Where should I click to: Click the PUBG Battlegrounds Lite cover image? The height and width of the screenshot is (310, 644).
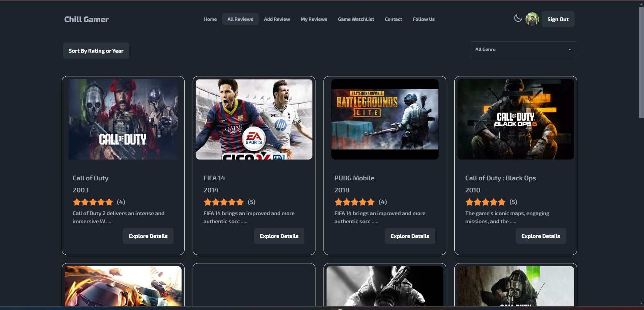(385, 119)
